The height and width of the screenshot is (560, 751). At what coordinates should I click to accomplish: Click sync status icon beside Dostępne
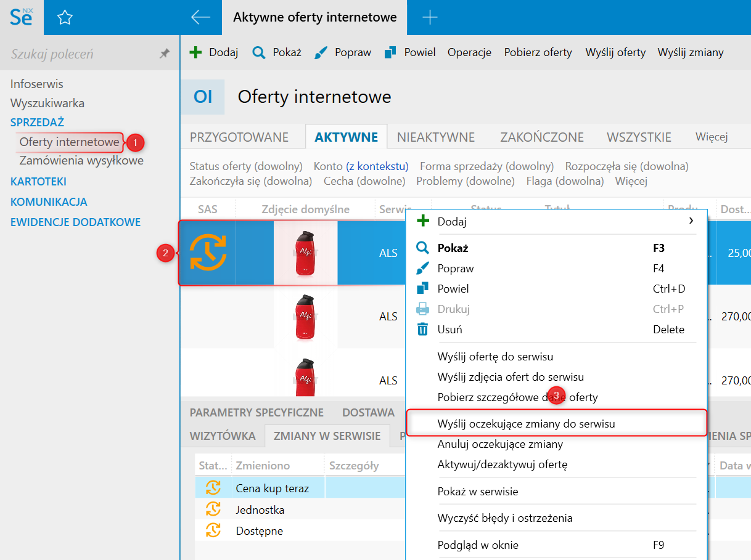(x=213, y=530)
